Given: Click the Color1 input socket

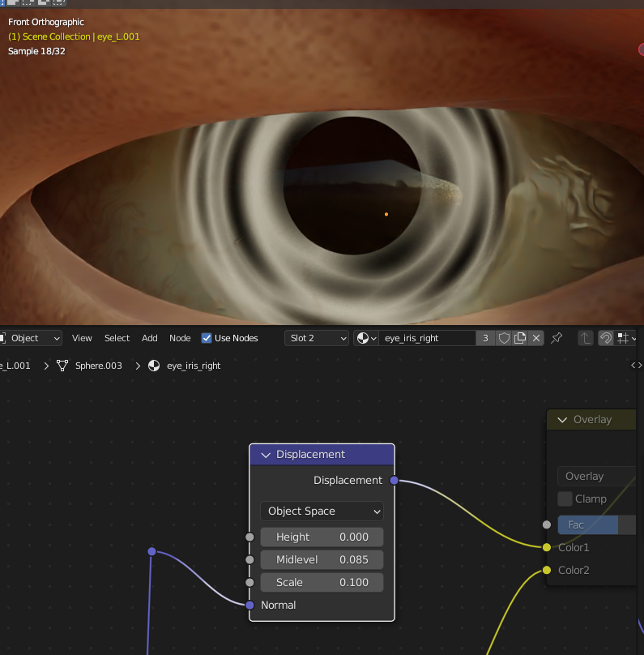Looking at the screenshot, I should pos(547,547).
